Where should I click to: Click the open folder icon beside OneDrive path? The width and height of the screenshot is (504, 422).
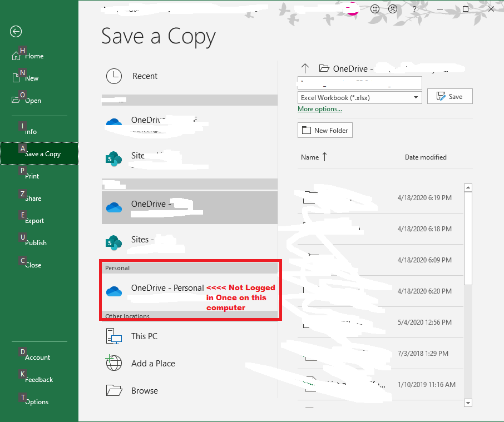(x=324, y=68)
